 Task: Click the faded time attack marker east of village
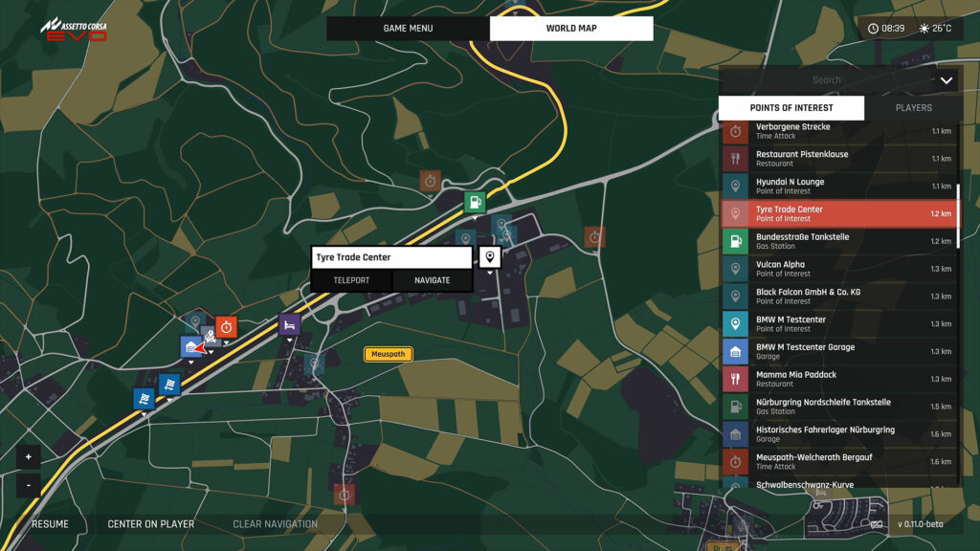tap(594, 237)
